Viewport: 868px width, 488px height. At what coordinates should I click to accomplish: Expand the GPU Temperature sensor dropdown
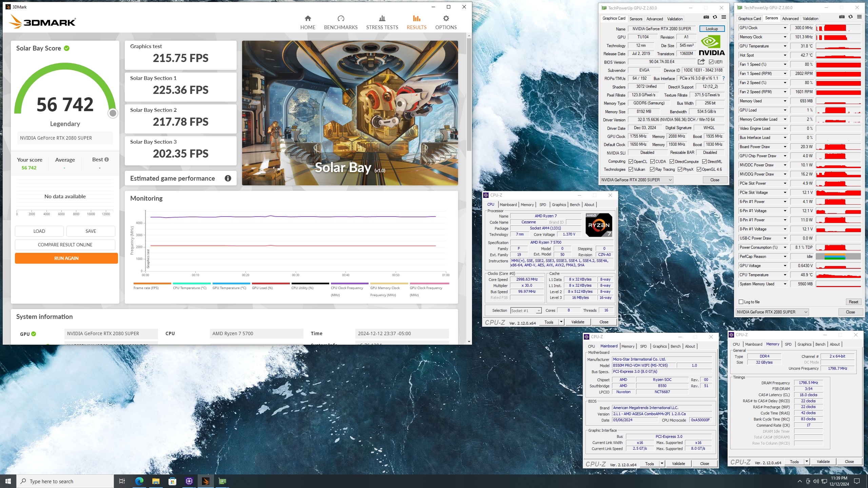(785, 46)
